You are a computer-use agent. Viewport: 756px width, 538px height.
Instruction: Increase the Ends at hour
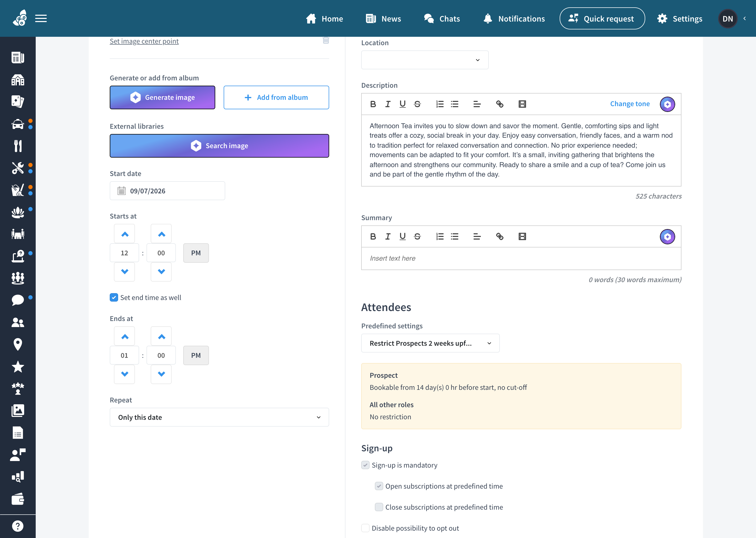pos(124,336)
